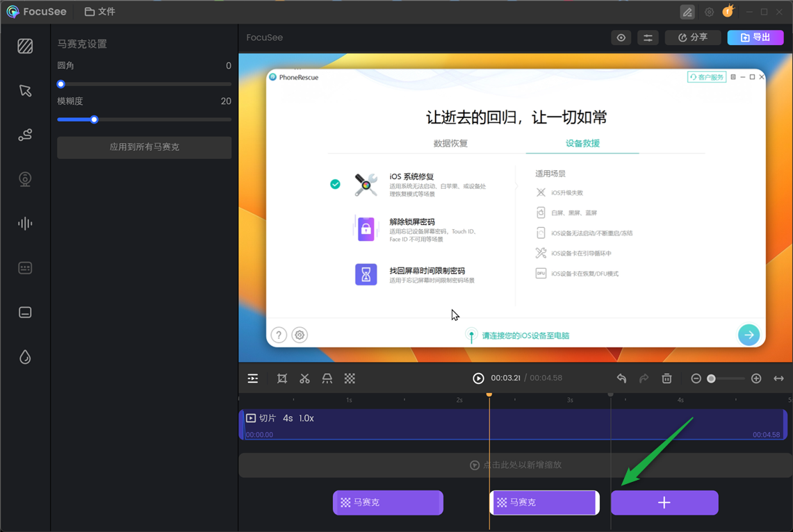Screen dimensions: 793x532
Task: Click 点击此处以新增缩放 track
Action: (516, 465)
